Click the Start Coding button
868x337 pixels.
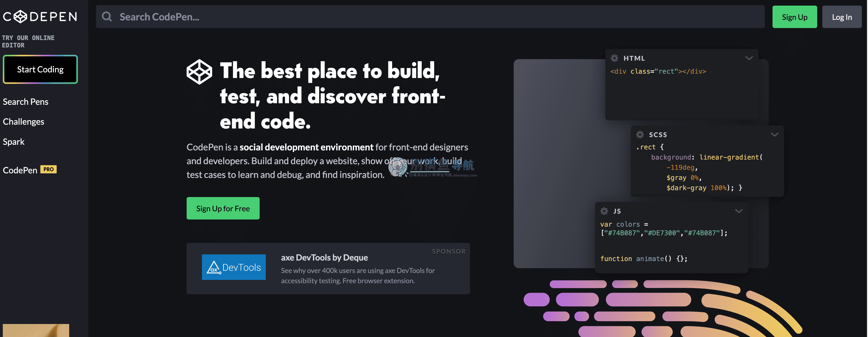(x=40, y=69)
